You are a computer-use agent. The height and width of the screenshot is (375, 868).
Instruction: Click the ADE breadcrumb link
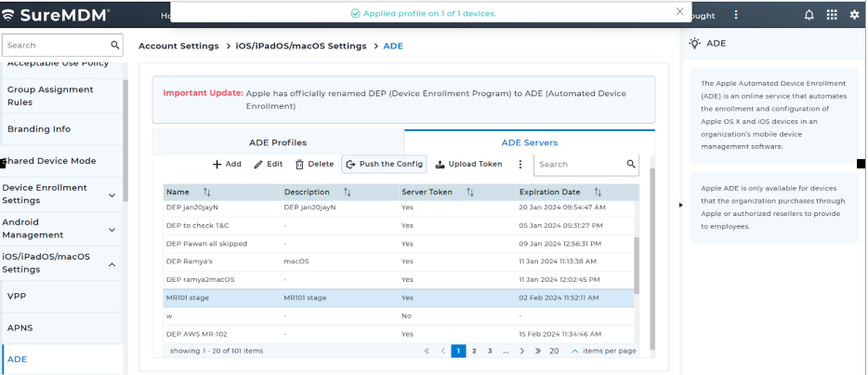[x=393, y=46]
